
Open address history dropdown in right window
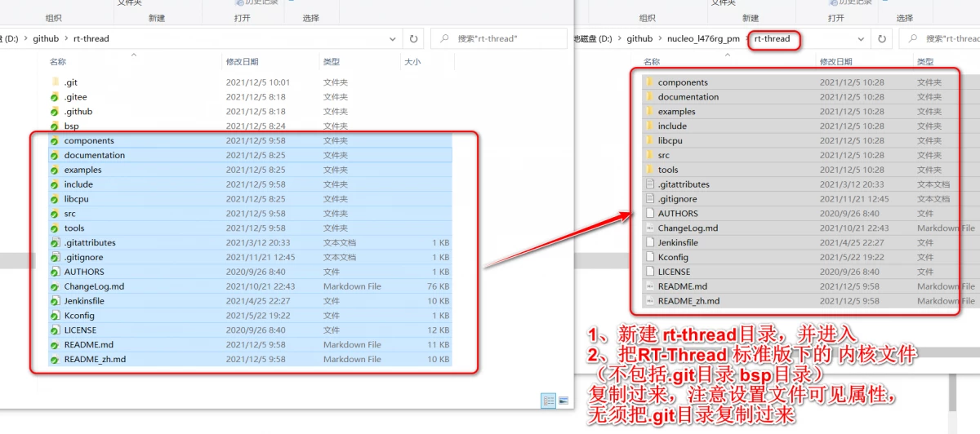click(861, 38)
